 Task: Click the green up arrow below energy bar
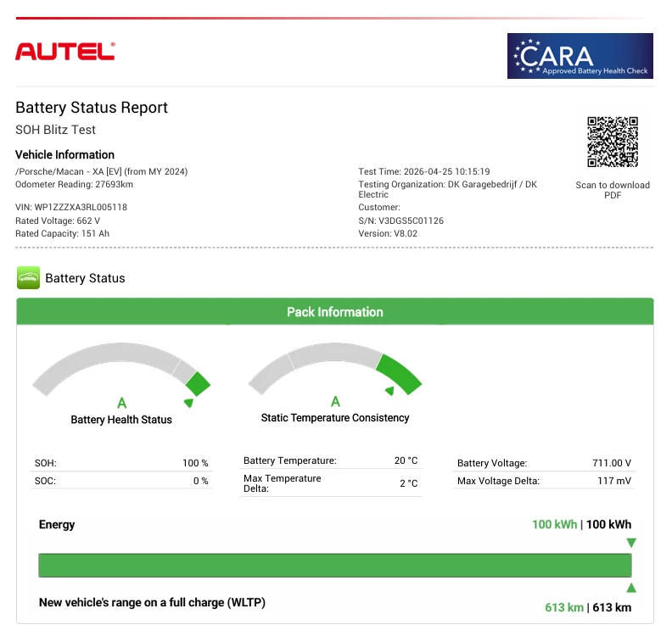tap(630, 588)
